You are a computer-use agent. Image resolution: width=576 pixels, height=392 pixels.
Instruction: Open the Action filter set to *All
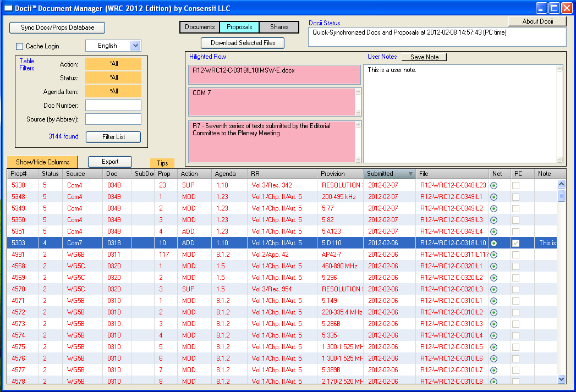click(113, 64)
